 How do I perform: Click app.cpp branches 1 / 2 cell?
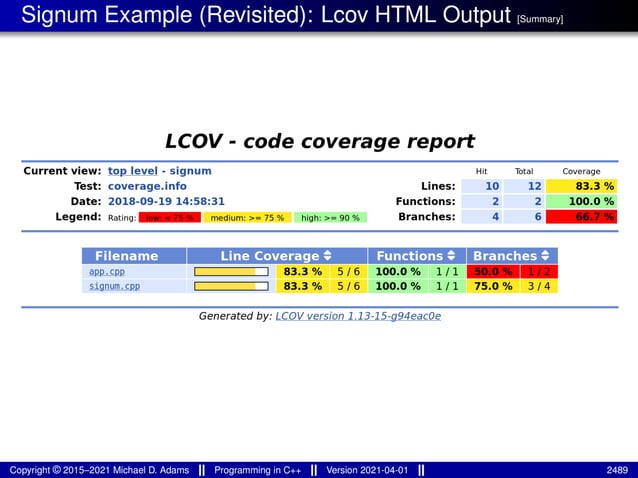pos(539,271)
